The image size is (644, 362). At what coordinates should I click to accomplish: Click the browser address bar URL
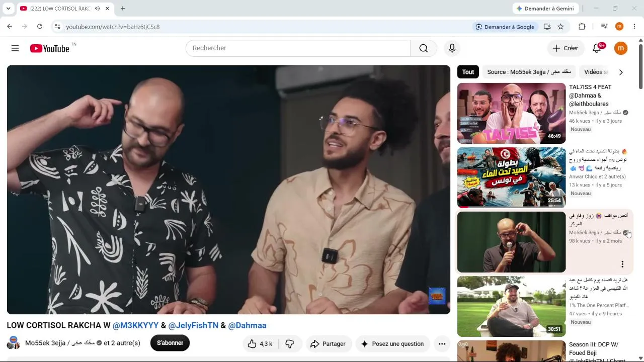point(113,27)
